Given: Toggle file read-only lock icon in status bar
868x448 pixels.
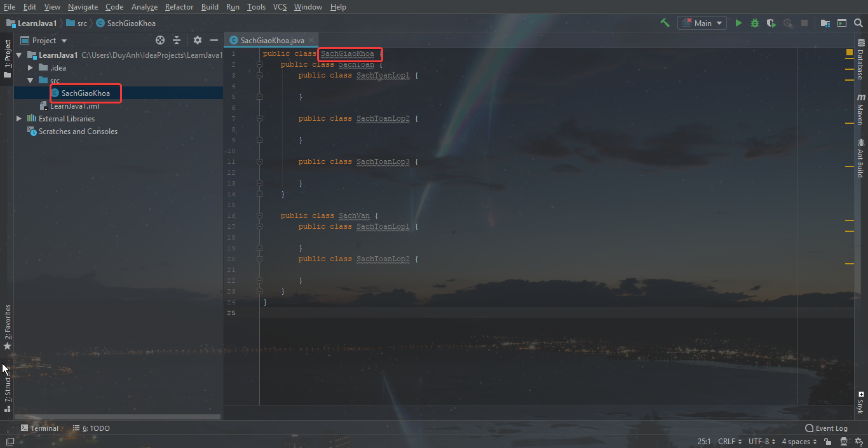Looking at the screenshot, I should [828, 442].
